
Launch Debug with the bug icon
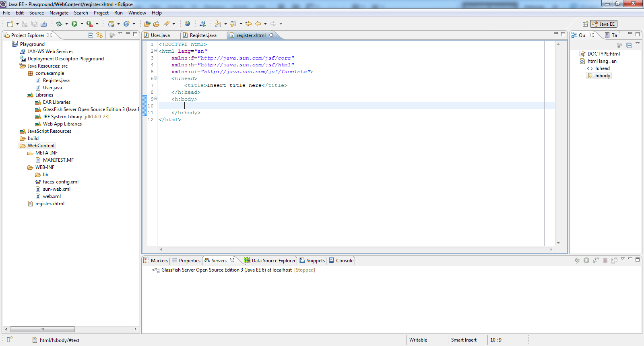[59, 24]
